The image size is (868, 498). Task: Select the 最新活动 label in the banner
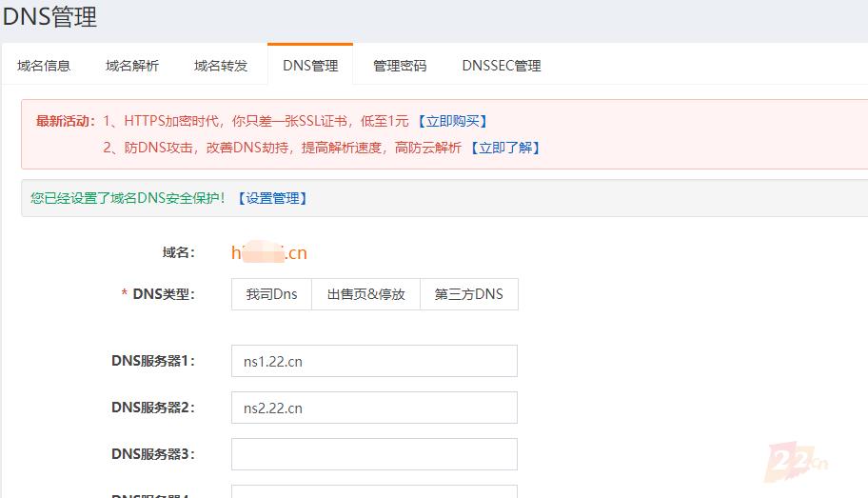click(x=66, y=121)
